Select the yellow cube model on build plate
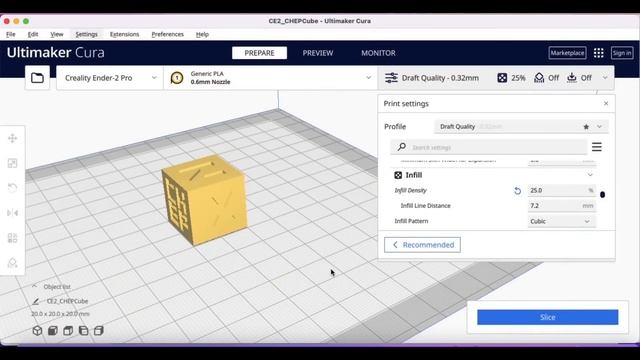640x360 pixels. [x=204, y=200]
